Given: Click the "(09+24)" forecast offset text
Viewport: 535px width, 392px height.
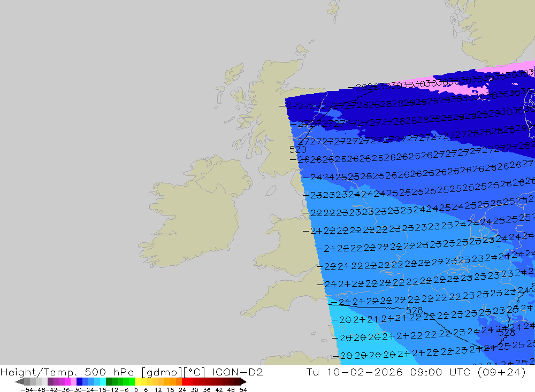Looking at the screenshot, I should coord(503,372).
